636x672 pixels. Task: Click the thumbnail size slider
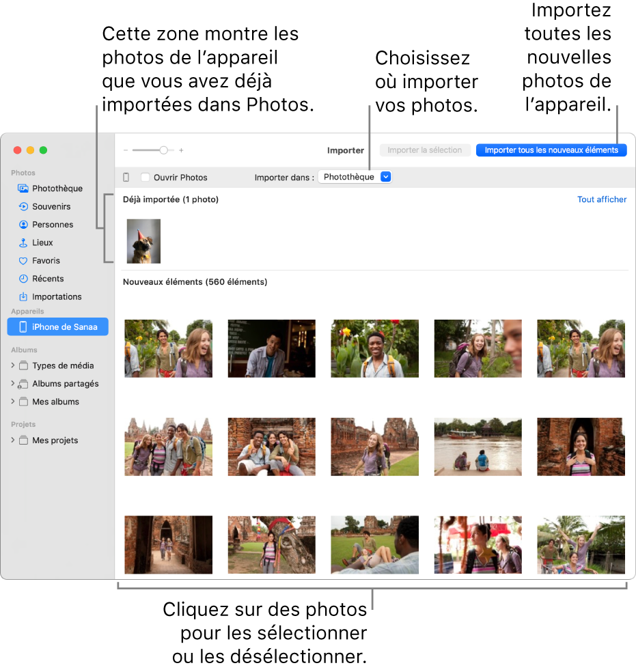coord(163,150)
